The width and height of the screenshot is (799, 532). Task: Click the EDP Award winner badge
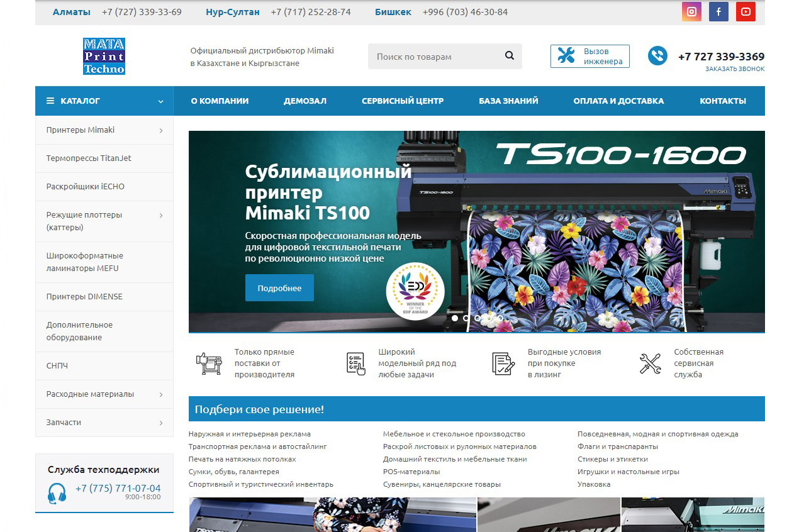point(415,291)
